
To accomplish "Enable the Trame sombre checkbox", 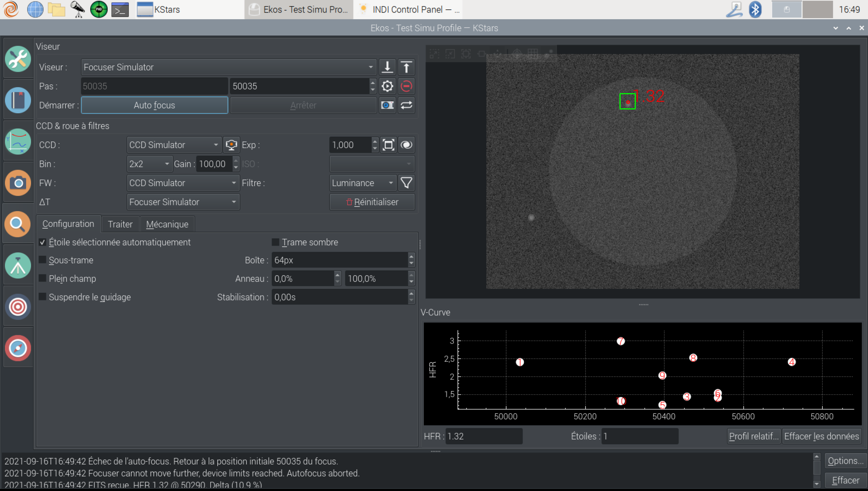I will click(x=276, y=242).
